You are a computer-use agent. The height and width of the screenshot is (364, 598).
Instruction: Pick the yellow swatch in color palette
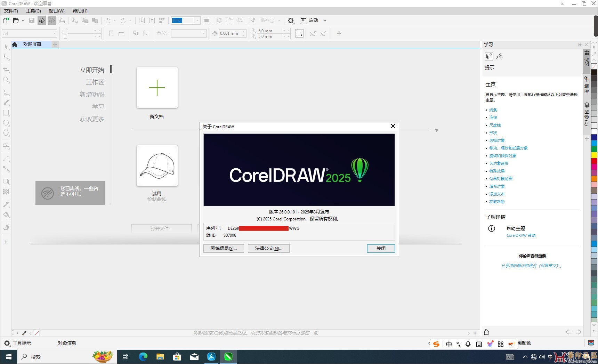point(594,155)
